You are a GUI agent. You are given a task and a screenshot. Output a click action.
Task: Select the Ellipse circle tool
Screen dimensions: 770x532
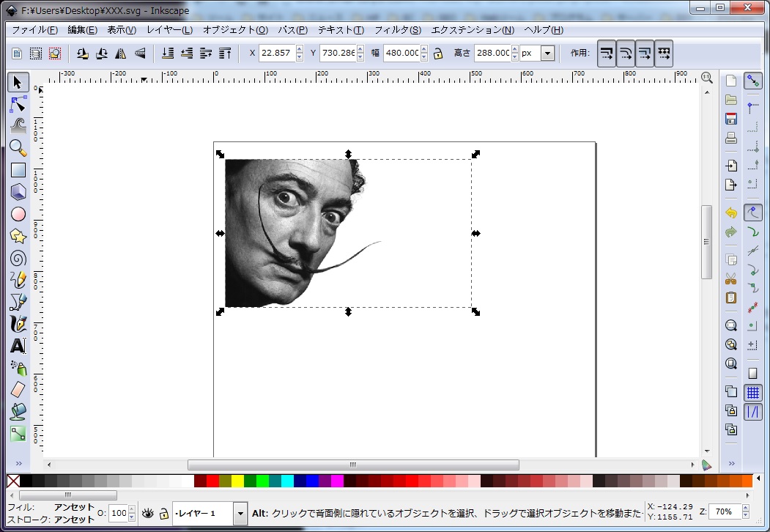click(18, 214)
